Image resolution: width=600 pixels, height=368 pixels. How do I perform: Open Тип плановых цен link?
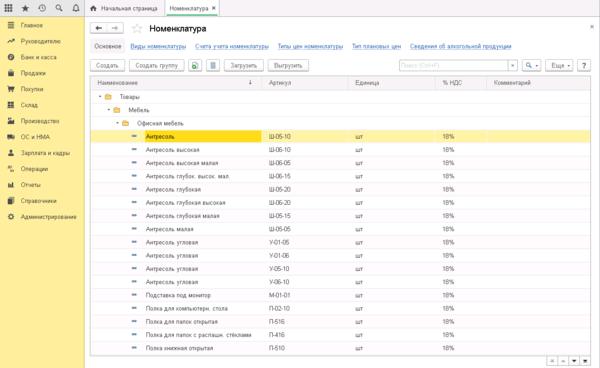click(x=377, y=46)
